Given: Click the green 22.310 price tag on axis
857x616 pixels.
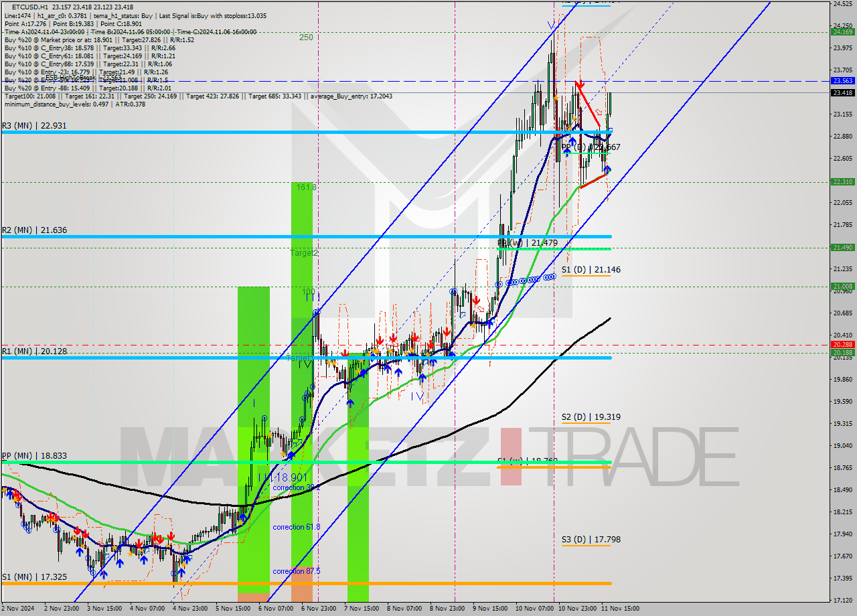Looking at the screenshot, I should click(x=842, y=181).
